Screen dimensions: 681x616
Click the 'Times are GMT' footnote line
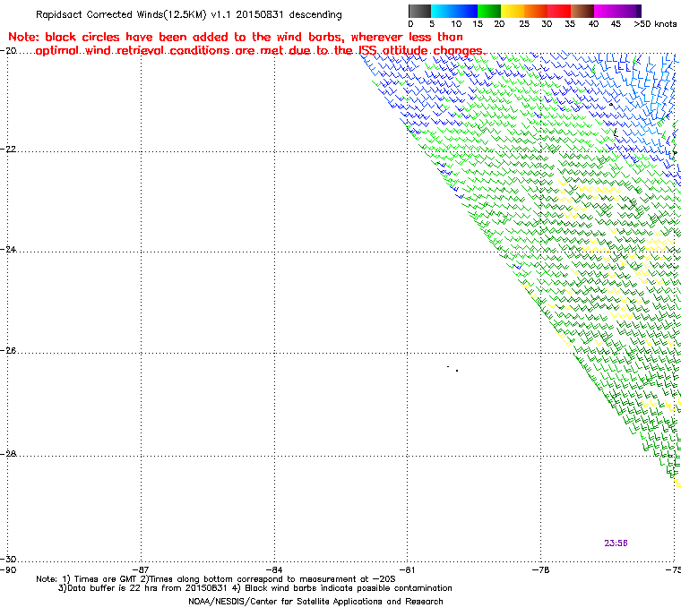(x=216, y=578)
